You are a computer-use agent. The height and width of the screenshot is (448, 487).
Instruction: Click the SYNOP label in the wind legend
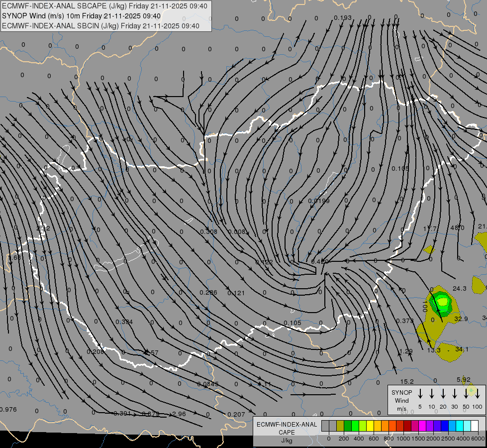401,392
